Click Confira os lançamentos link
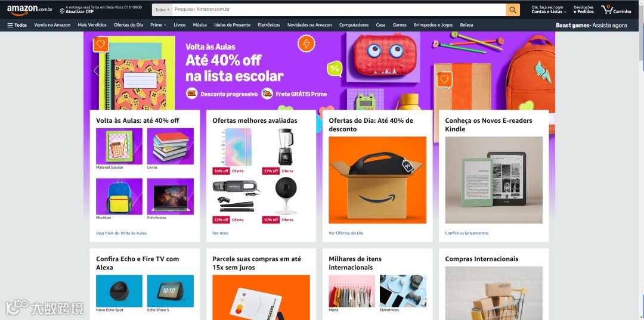This screenshot has width=644, height=320. (467, 233)
